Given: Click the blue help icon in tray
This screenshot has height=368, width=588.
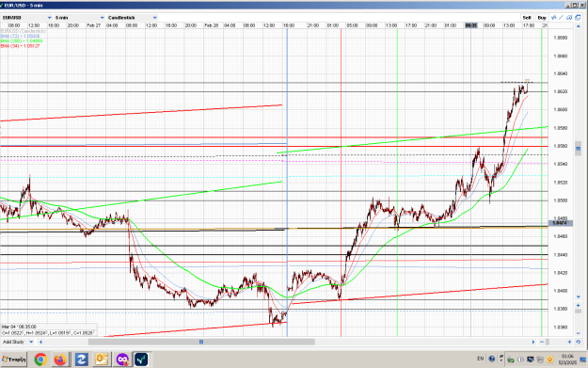Looking at the screenshot, I should coord(492,359).
